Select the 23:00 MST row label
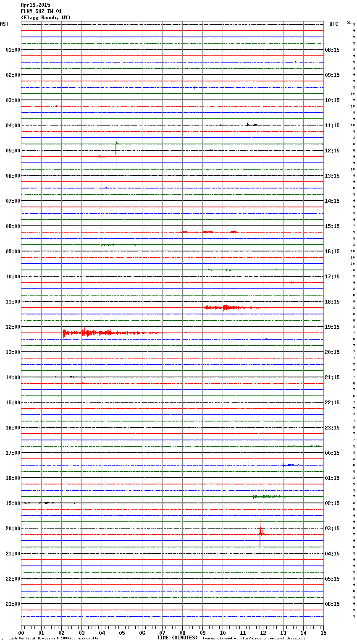 coord(13,604)
